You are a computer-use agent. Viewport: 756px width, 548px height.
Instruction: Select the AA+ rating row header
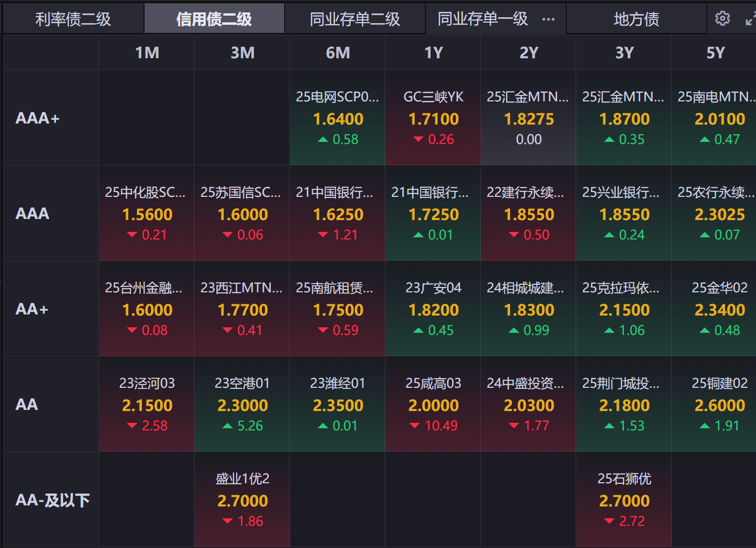pyautogui.click(x=32, y=309)
